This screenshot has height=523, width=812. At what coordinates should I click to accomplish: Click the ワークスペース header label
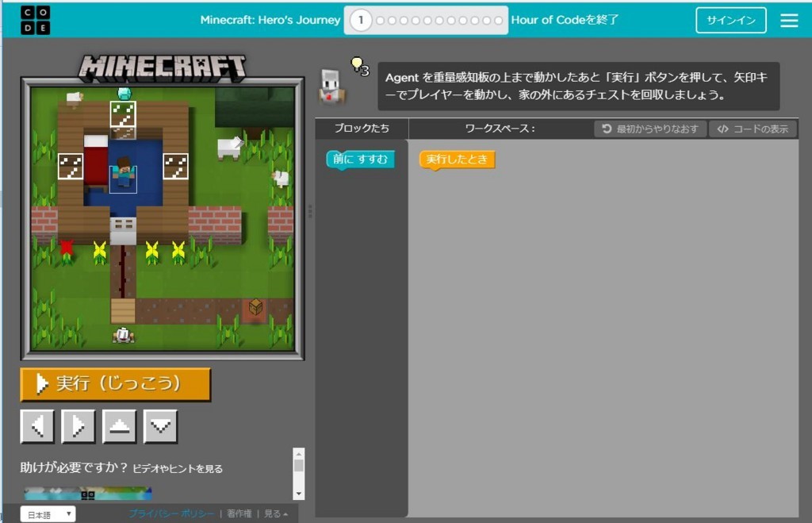click(x=500, y=129)
